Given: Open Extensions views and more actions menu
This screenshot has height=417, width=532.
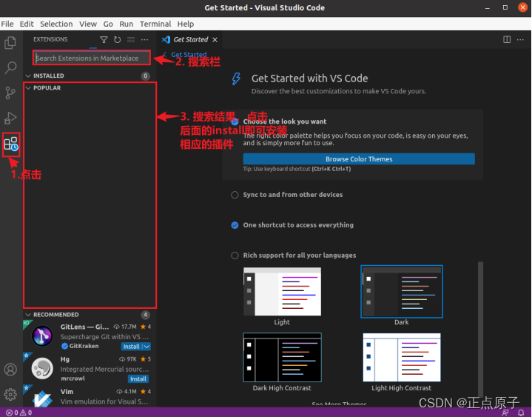Looking at the screenshot, I should pos(144,40).
